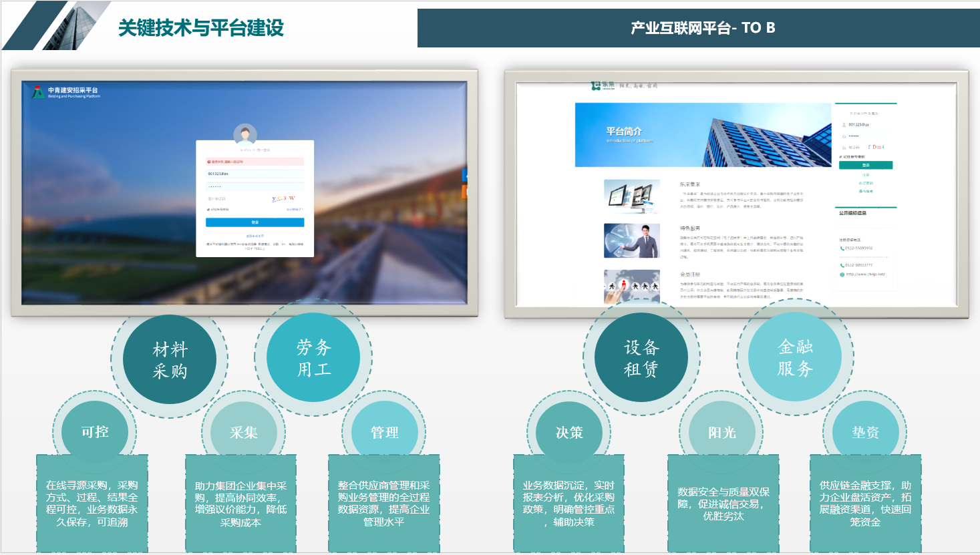Click the phone icon beside 0532-55695902
The height and width of the screenshot is (555, 980).
tap(842, 248)
